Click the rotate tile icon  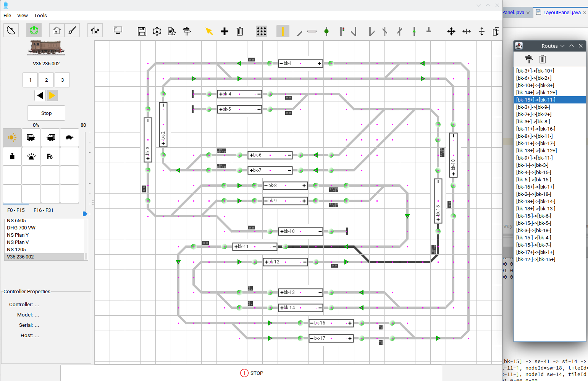tap(496, 31)
